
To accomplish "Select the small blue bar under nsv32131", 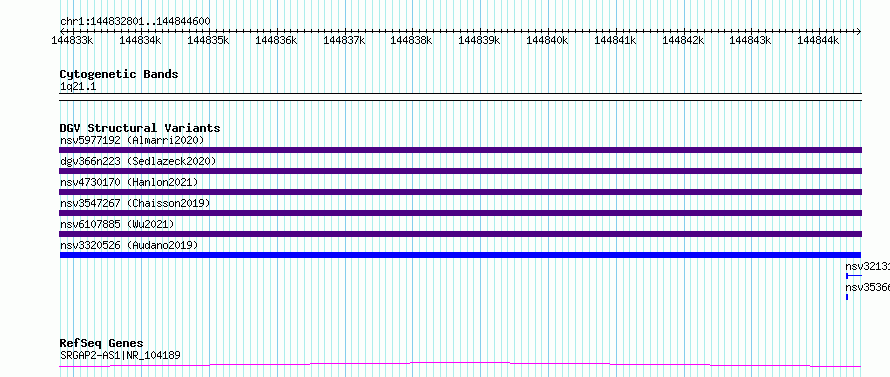I will click(x=854, y=276).
